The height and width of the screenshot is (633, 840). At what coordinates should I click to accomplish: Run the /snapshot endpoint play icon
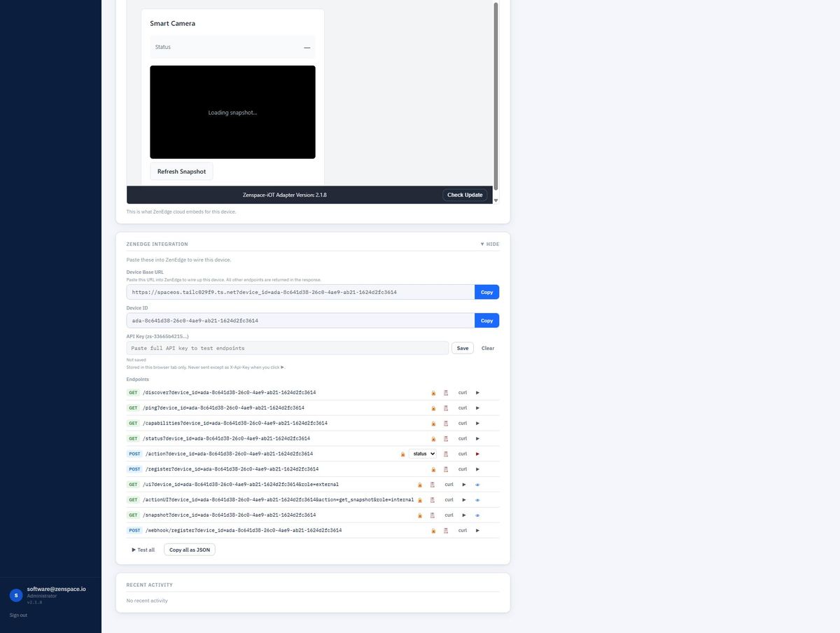[x=463, y=515]
